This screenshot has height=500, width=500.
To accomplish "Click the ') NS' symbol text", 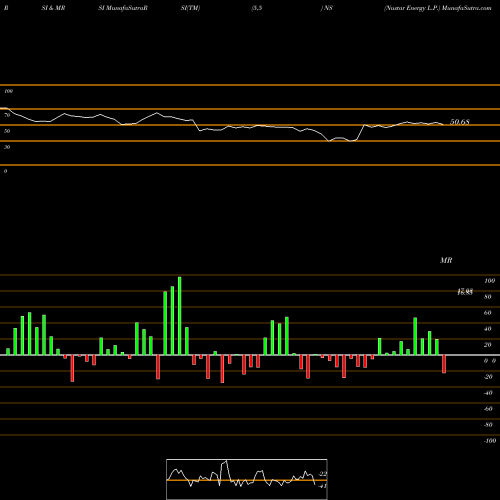I will (327, 8).
